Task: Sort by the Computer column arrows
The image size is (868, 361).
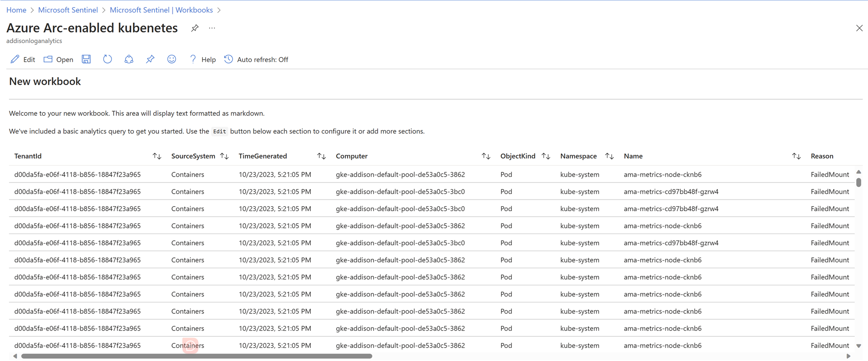Action: [x=486, y=156]
